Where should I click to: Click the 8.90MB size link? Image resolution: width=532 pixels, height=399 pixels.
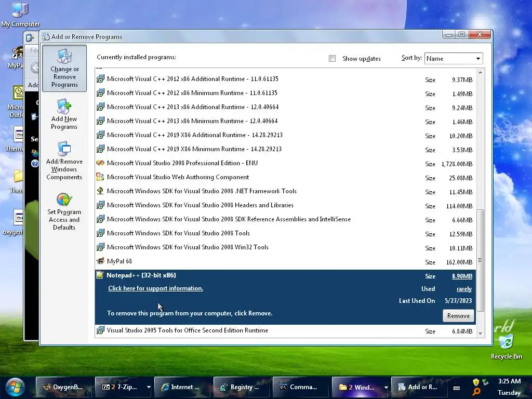click(x=462, y=276)
